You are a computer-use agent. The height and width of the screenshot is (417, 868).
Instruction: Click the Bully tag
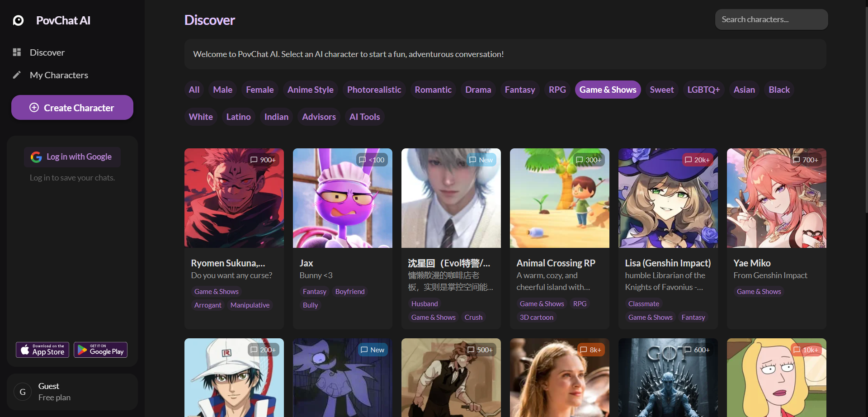click(x=310, y=305)
